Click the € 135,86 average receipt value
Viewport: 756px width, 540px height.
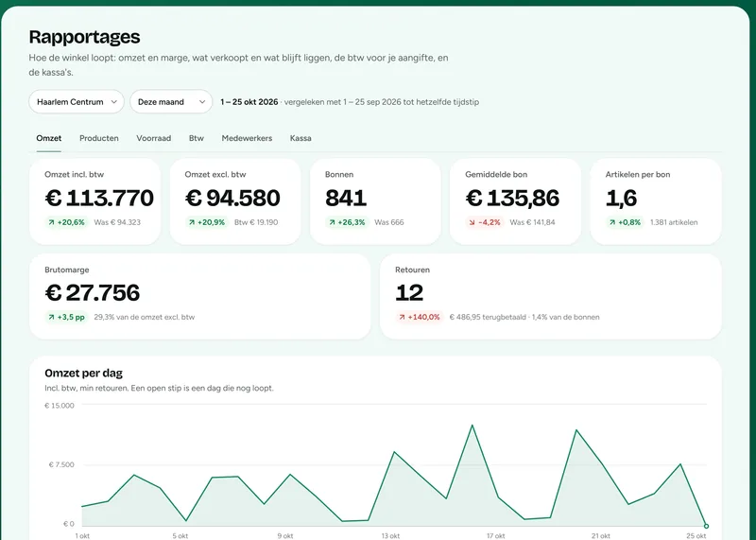[x=512, y=198]
